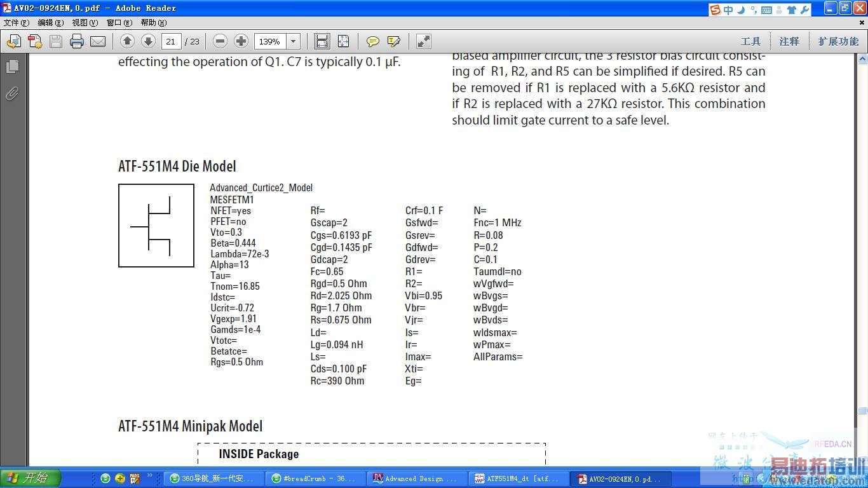Expand the quick launch overflow chevron
The width and height of the screenshot is (868, 488).
[x=150, y=475]
